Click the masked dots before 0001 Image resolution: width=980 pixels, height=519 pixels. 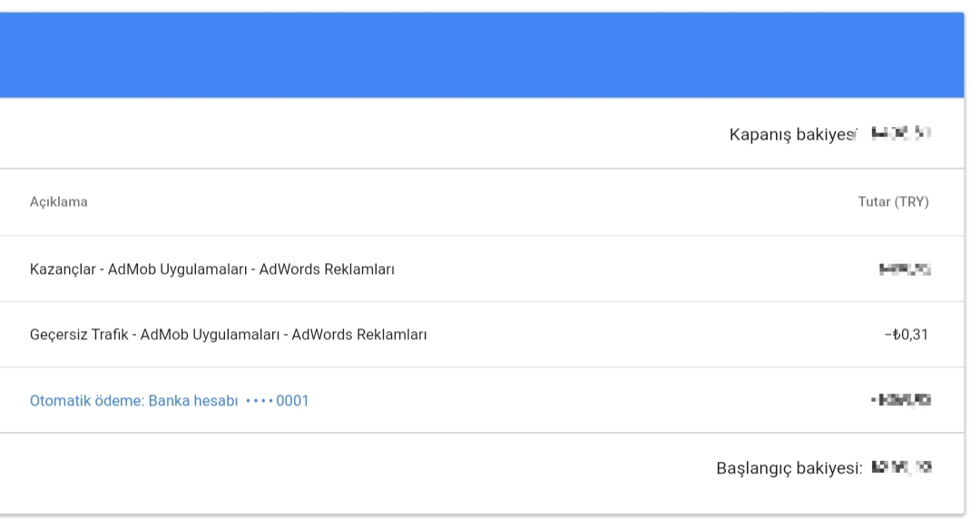260,401
